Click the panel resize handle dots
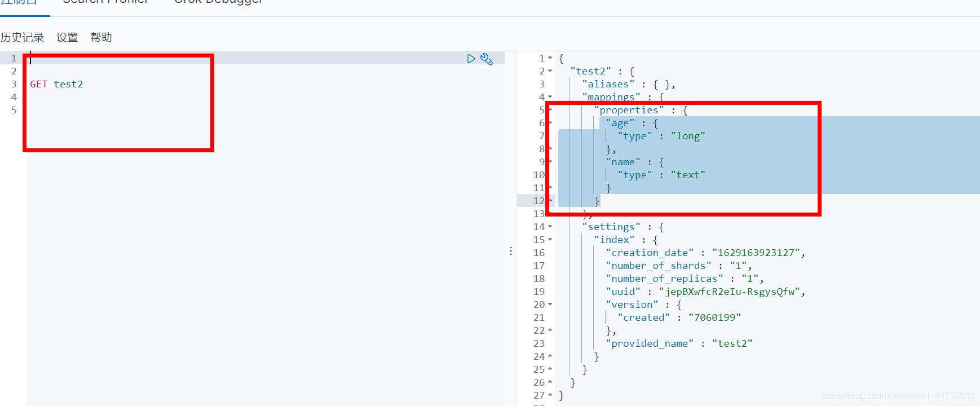 pos(511,251)
